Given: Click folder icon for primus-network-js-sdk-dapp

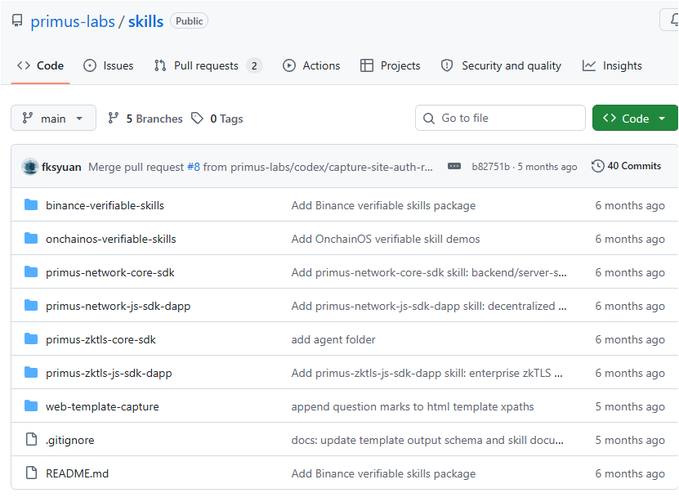Looking at the screenshot, I should 31,305.
